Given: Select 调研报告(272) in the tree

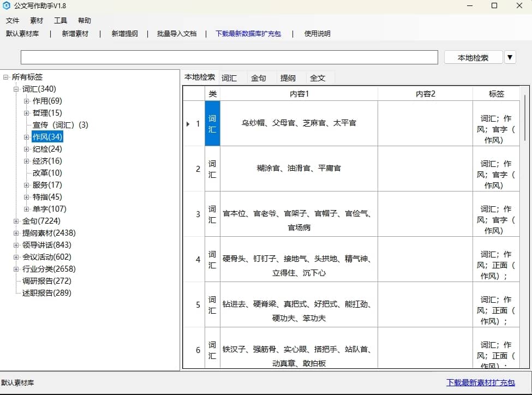Looking at the screenshot, I should coord(47,281).
